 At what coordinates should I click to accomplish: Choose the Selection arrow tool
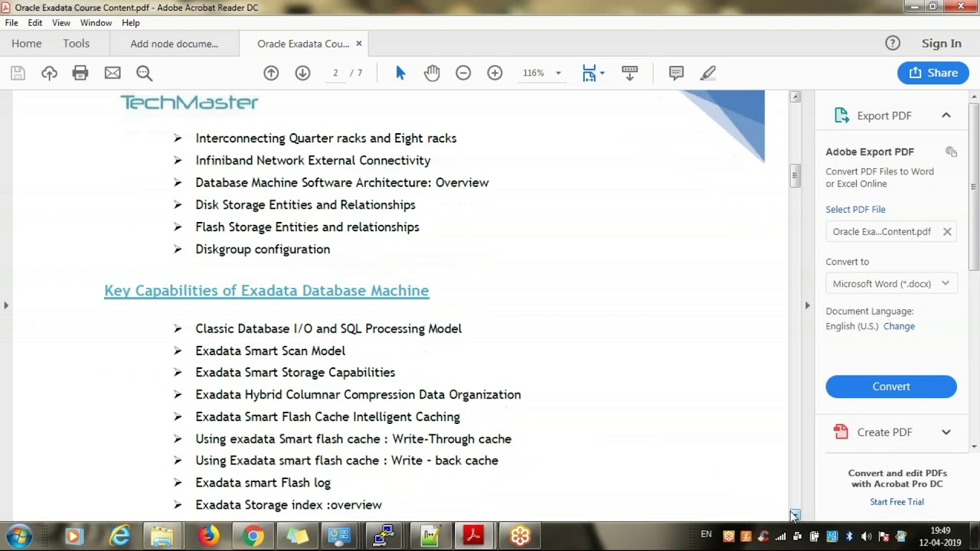400,73
